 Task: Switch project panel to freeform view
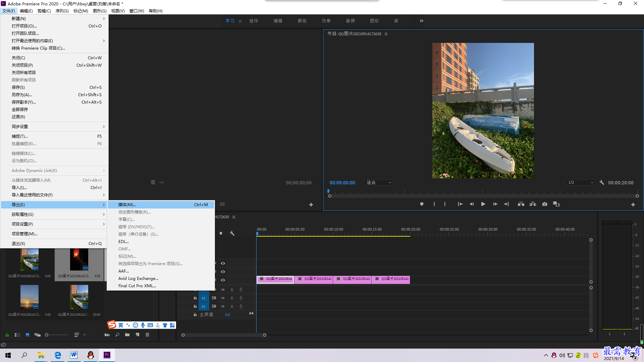click(x=37, y=335)
